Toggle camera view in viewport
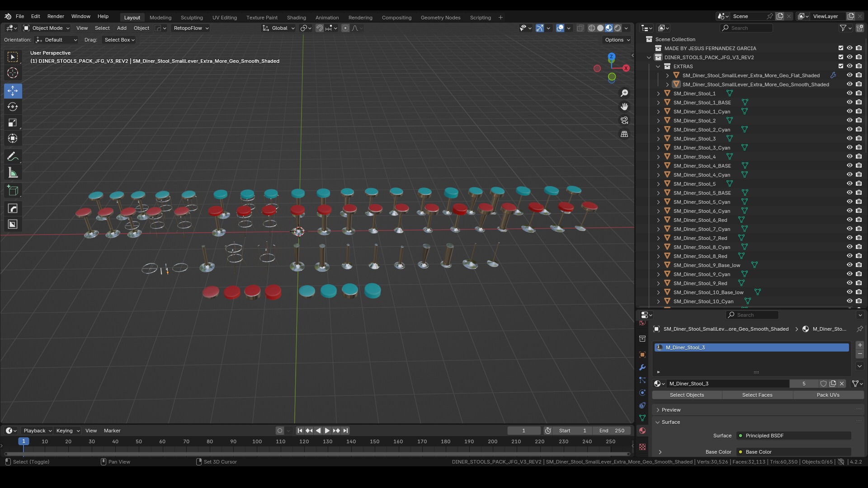 point(624,121)
